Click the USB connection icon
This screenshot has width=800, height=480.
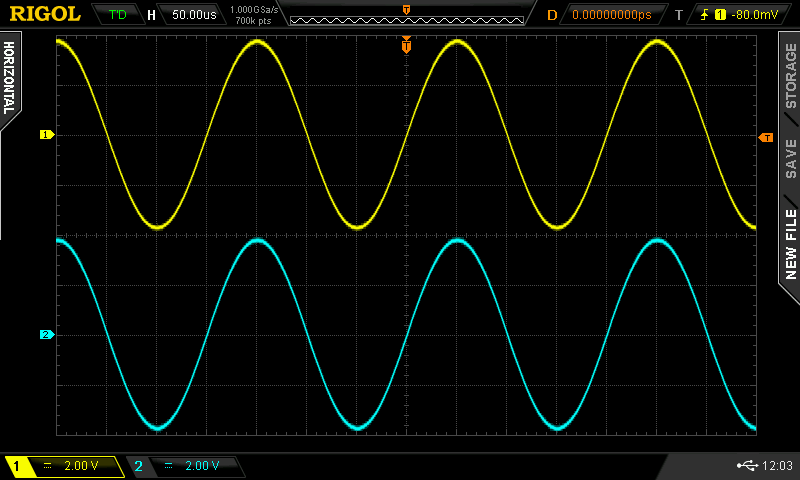tap(747, 465)
